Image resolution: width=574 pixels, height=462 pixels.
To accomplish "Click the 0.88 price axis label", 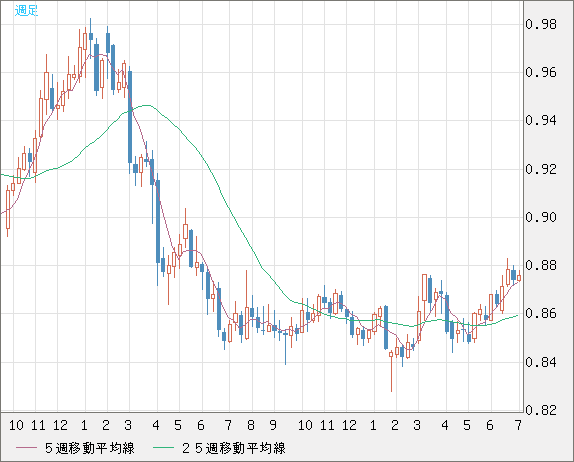I will tap(541, 265).
